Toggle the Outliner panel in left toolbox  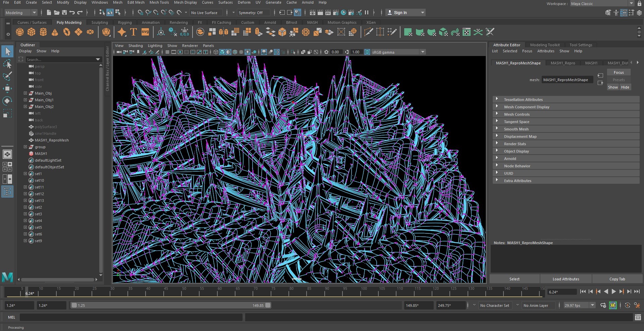coord(7,192)
